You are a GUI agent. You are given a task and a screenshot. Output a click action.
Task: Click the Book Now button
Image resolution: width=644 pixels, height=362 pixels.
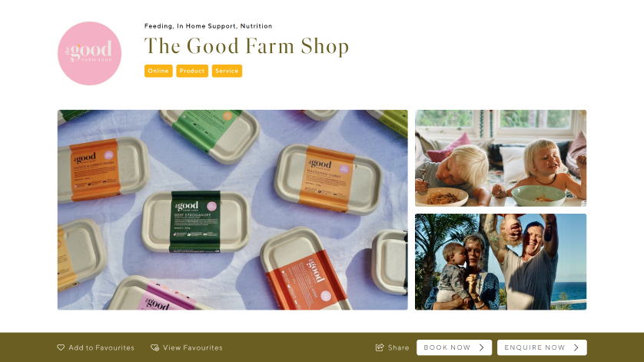coord(454,347)
